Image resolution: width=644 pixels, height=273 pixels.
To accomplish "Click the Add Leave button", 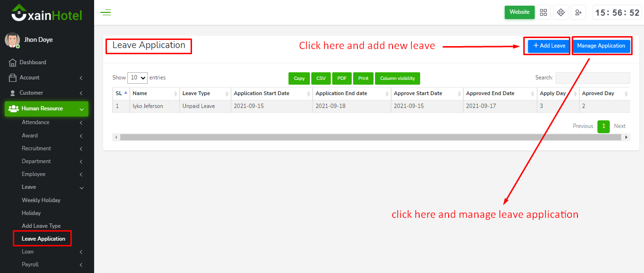I will 549,46.
